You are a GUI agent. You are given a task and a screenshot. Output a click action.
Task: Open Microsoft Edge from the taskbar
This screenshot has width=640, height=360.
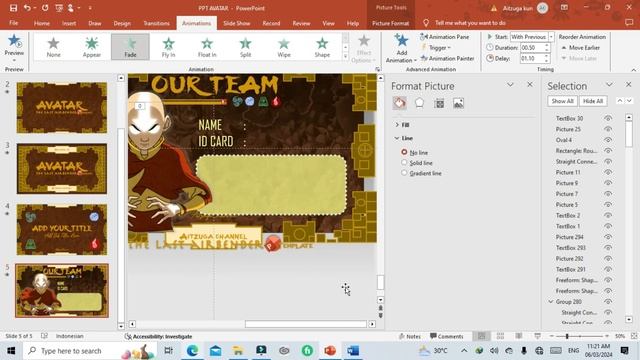[x=192, y=351]
